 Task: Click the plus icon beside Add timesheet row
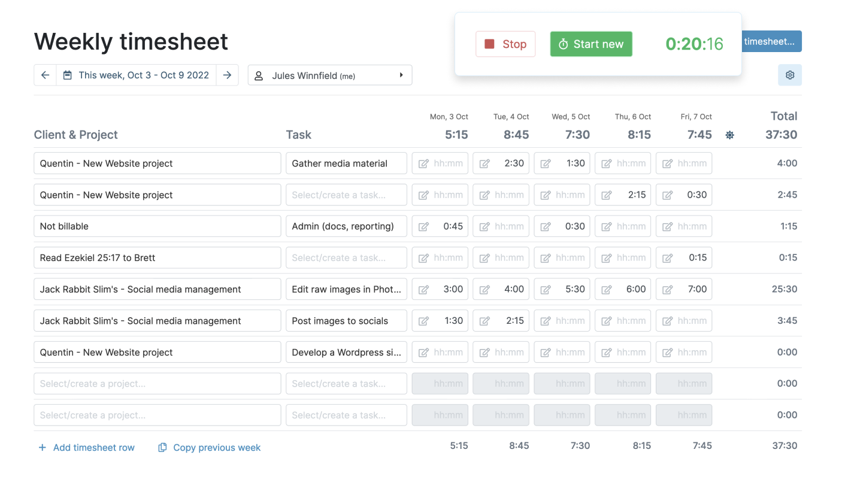(x=42, y=447)
